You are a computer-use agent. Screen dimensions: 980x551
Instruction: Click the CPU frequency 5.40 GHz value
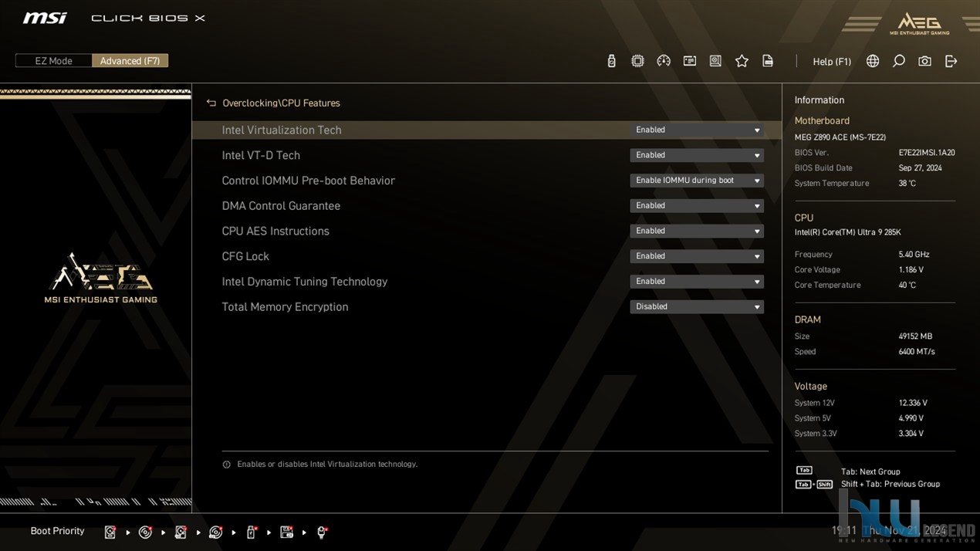point(914,255)
